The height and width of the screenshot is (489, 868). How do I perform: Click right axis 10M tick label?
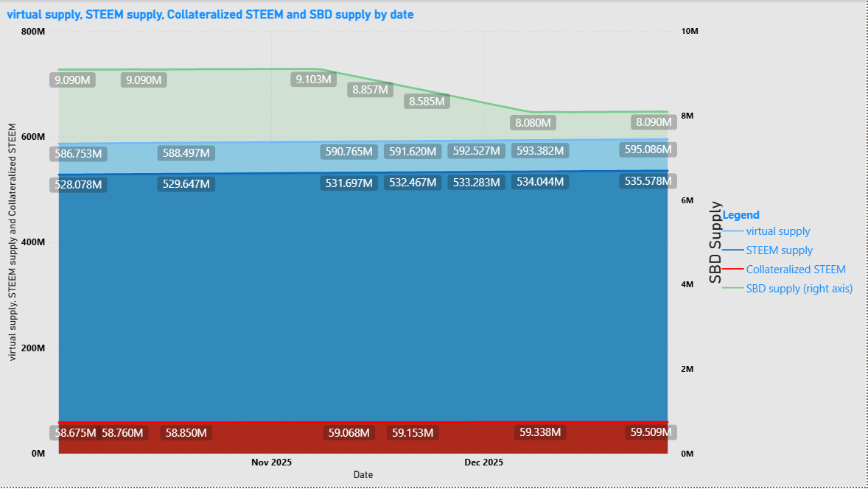coord(690,31)
